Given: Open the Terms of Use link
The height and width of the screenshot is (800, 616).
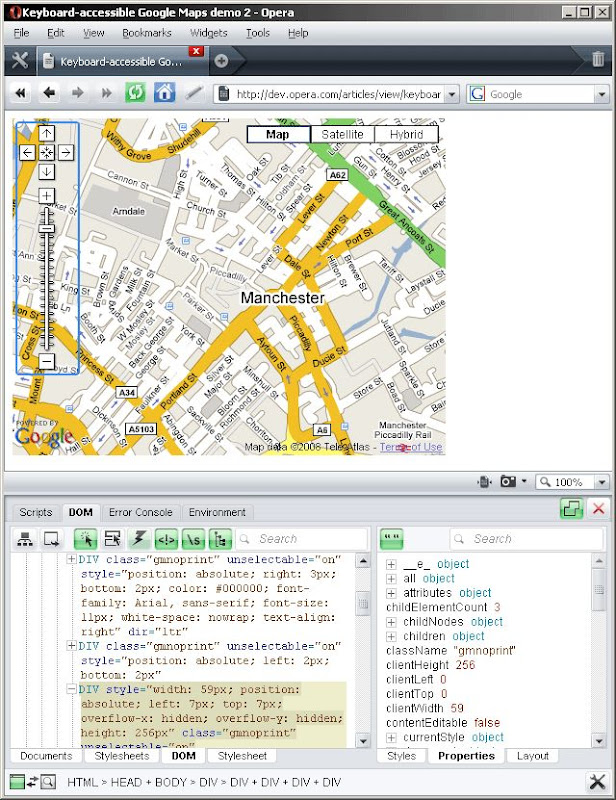Looking at the screenshot, I should pos(411,447).
